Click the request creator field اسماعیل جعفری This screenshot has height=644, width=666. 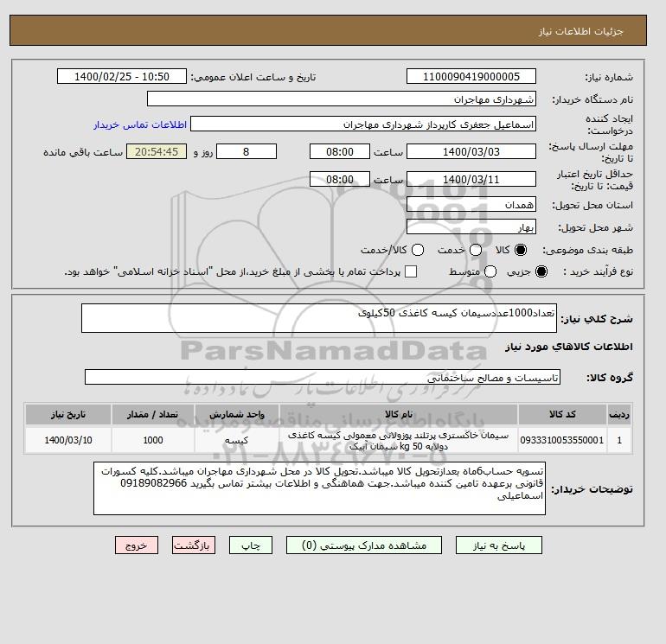pyautogui.click(x=363, y=124)
